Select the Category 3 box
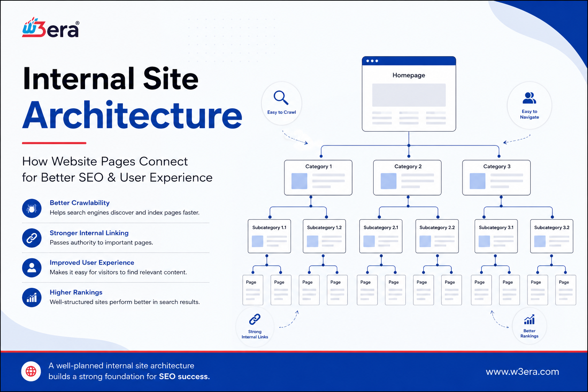The image size is (588, 392). [497, 178]
